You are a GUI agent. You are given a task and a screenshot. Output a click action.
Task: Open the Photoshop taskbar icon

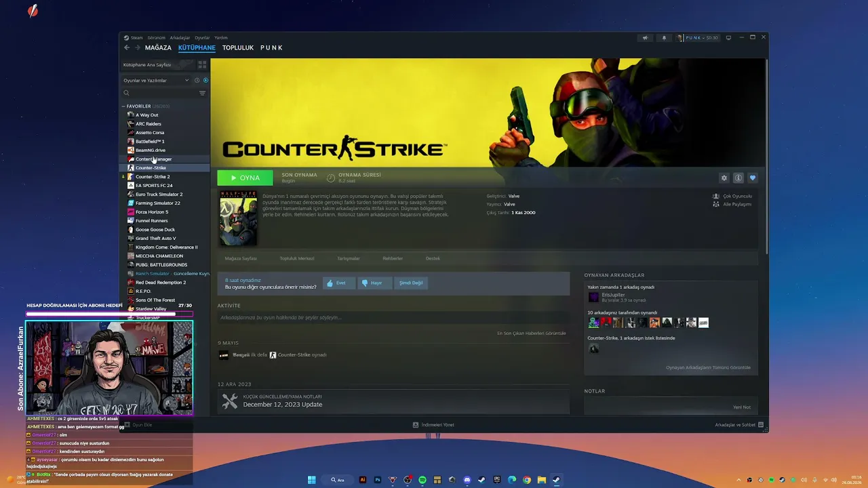tap(378, 480)
